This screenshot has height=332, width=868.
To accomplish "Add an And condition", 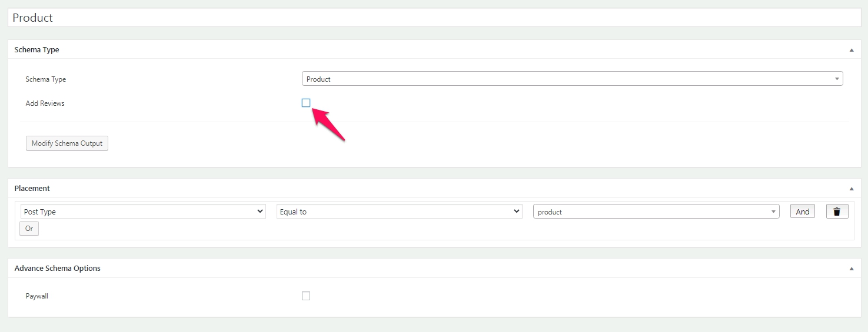I will (803, 212).
